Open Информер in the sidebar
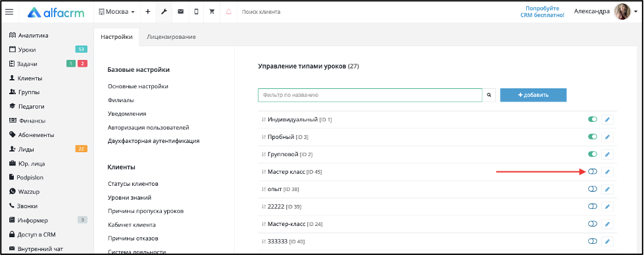644x255 pixels. tap(28, 220)
